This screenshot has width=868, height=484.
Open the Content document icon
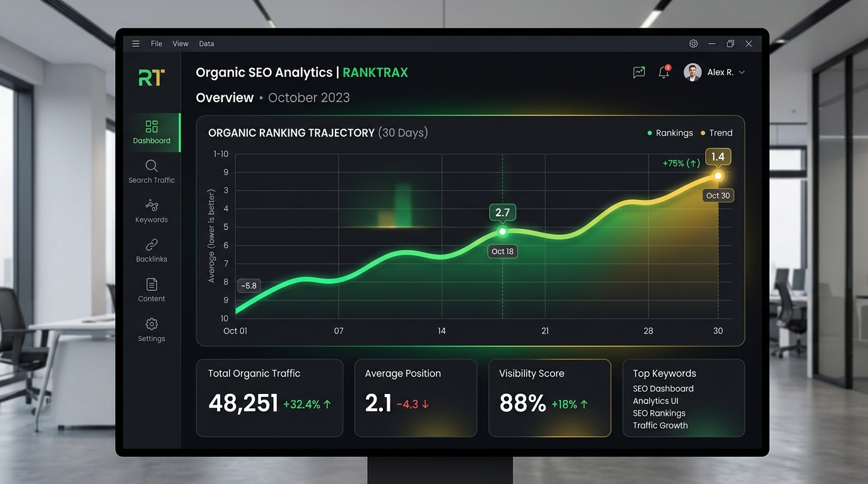pyautogui.click(x=151, y=284)
